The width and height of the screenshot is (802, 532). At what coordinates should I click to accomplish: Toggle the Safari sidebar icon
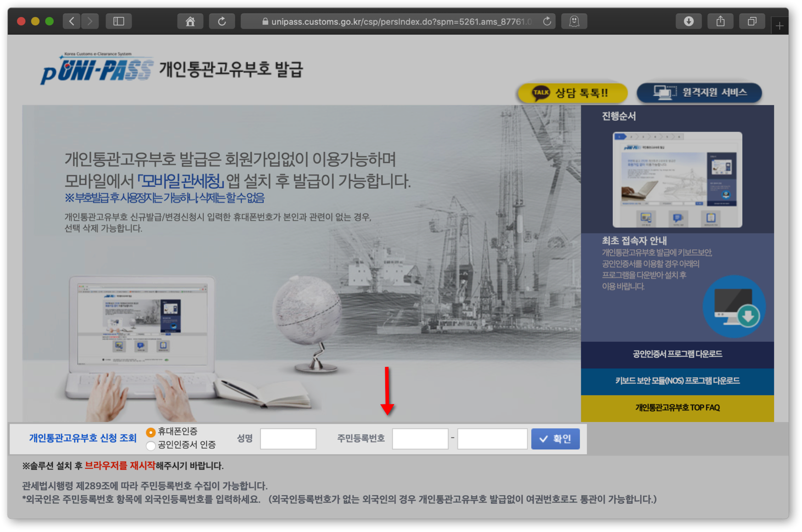pos(119,21)
